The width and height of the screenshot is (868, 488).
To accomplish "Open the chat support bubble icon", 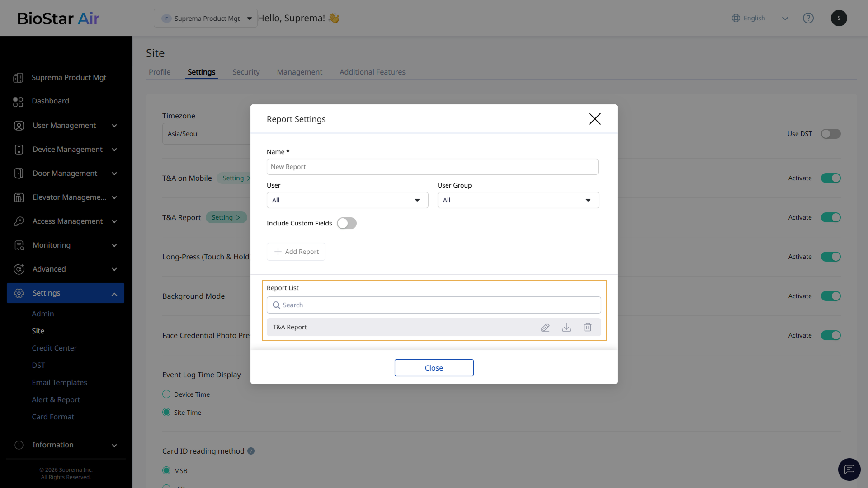I will (849, 469).
